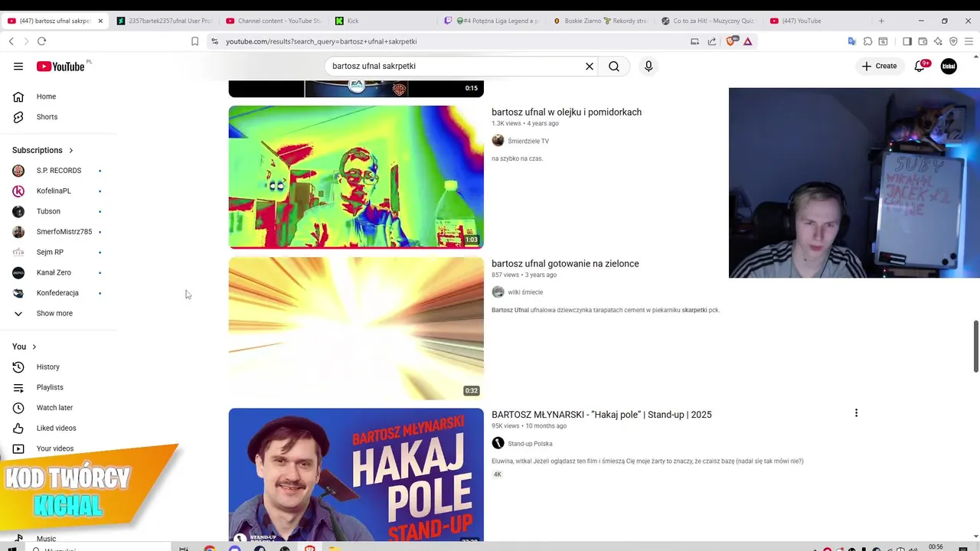The height and width of the screenshot is (551, 980).
Task: Click the Stand-up Polska channel name
Action: [x=530, y=444]
